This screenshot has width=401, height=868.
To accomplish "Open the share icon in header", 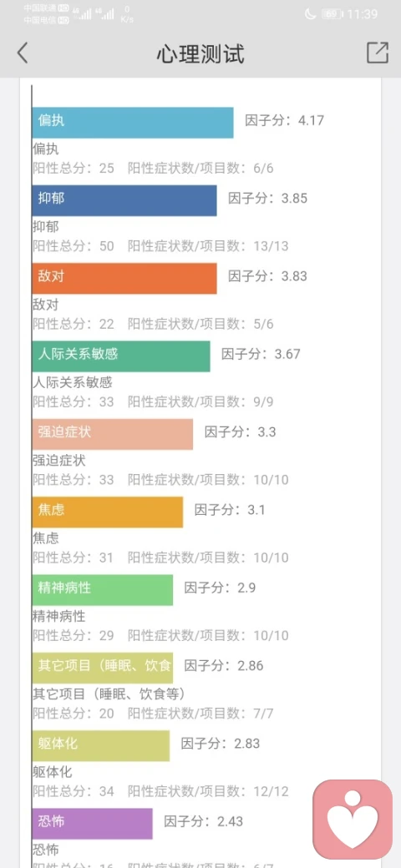I will [x=378, y=53].
